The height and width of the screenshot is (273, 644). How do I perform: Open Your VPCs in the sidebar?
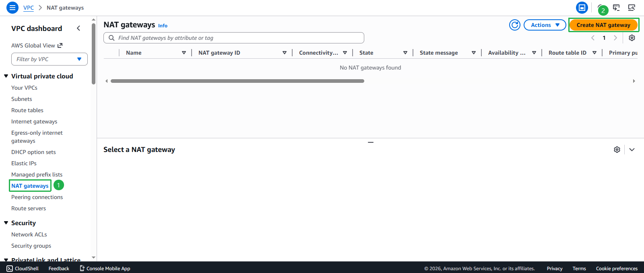pyautogui.click(x=24, y=88)
